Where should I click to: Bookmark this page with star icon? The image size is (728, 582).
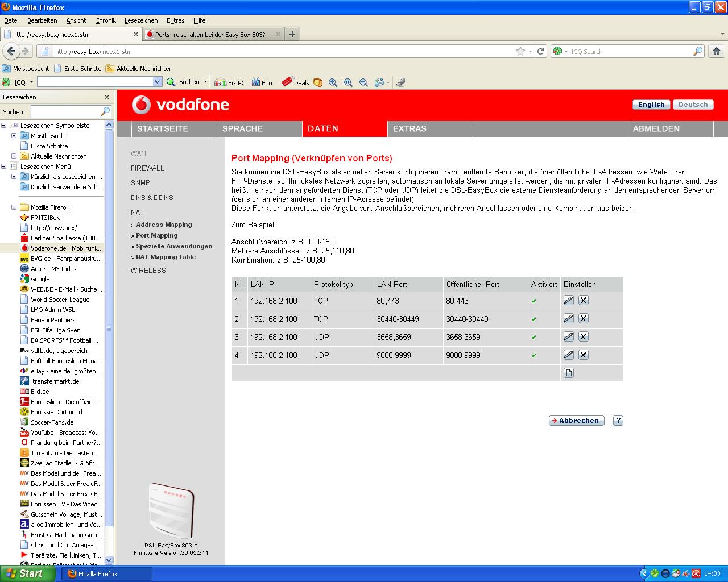click(x=520, y=51)
